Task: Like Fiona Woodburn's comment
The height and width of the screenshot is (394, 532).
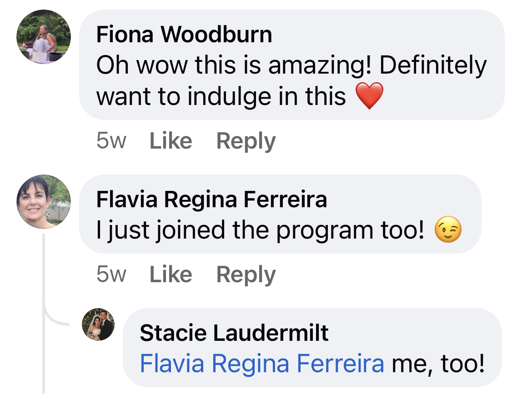Action: click(171, 141)
